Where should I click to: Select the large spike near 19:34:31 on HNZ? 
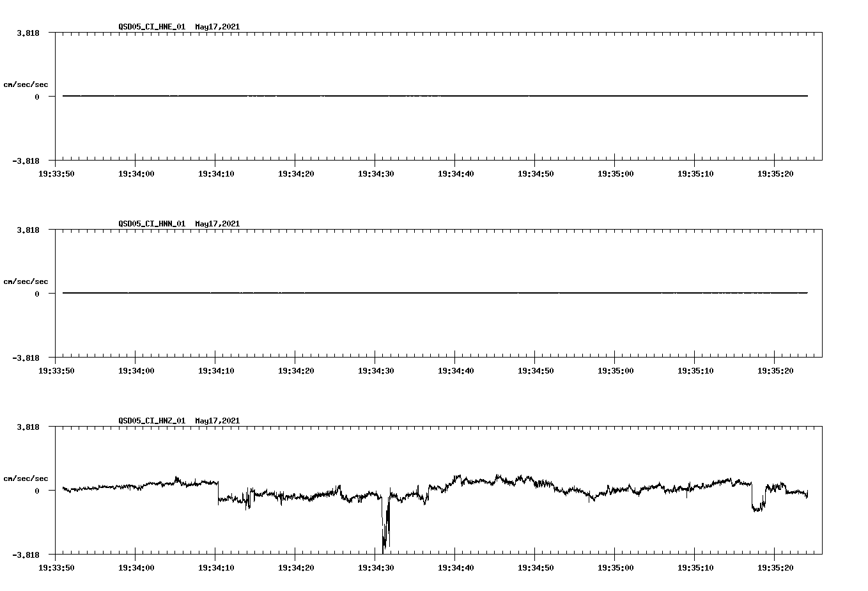click(385, 531)
